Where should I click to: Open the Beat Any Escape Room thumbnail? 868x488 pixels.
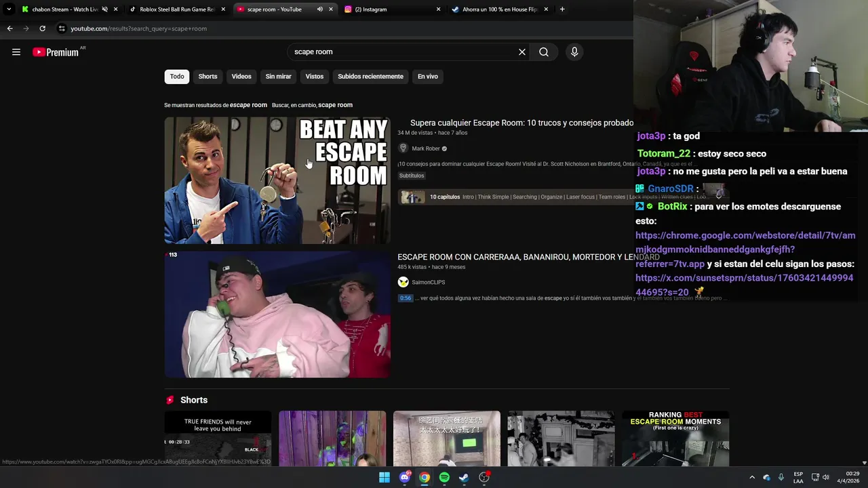point(277,180)
